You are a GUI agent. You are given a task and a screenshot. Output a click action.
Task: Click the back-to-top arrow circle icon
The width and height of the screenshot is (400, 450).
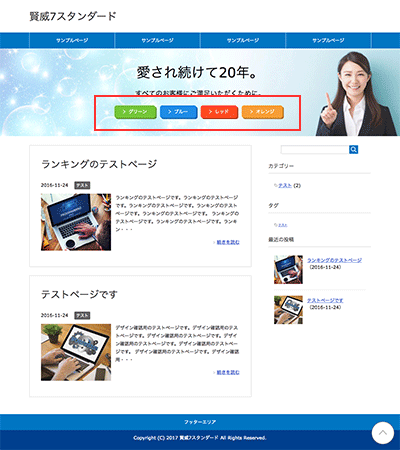click(383, 433)
